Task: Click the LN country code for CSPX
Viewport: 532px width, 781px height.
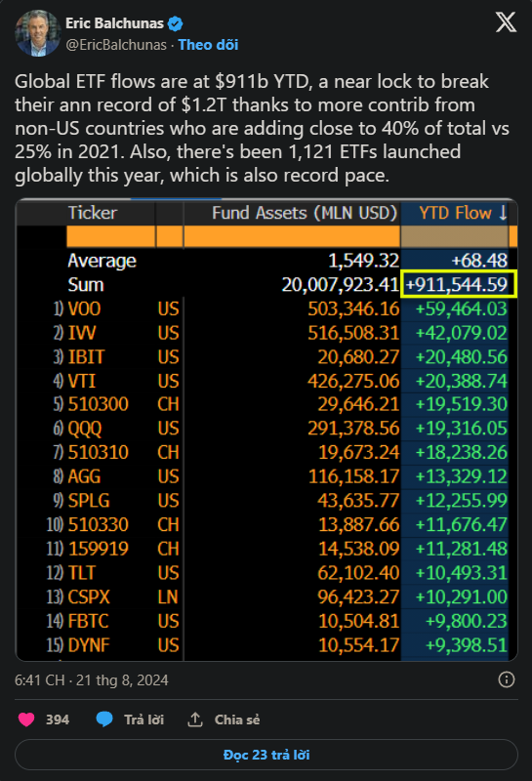Action: point(168,596)
